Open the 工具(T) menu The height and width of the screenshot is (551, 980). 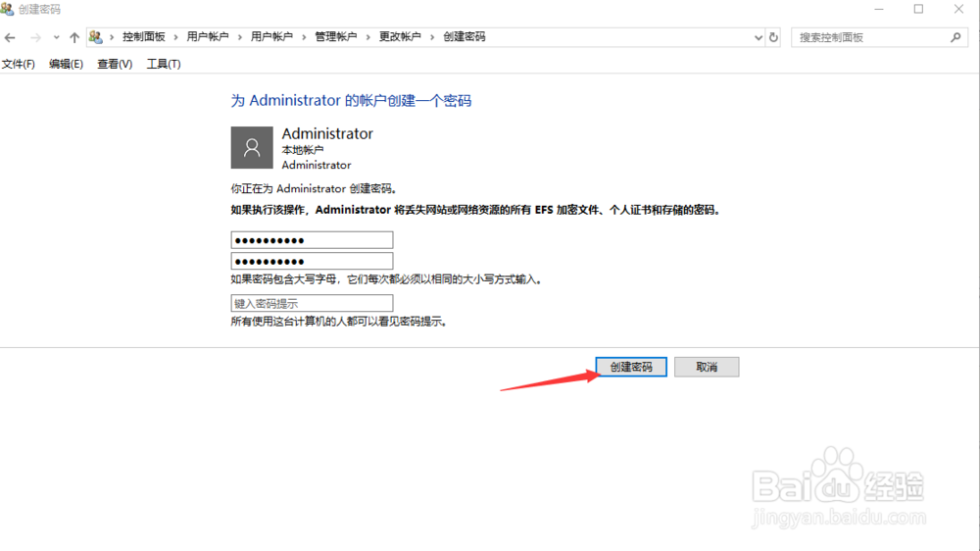(163, 64)
